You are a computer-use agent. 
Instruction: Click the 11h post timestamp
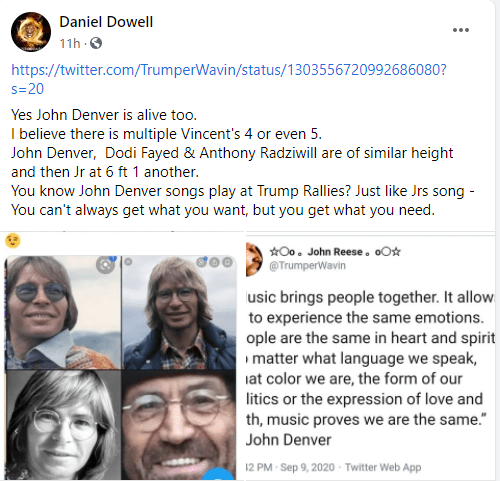pyautogui.click(x=70, y=43)
